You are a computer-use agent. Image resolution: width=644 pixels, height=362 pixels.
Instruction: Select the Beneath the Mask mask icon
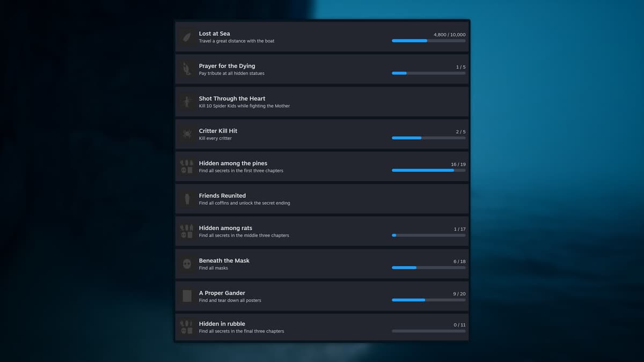187,264
